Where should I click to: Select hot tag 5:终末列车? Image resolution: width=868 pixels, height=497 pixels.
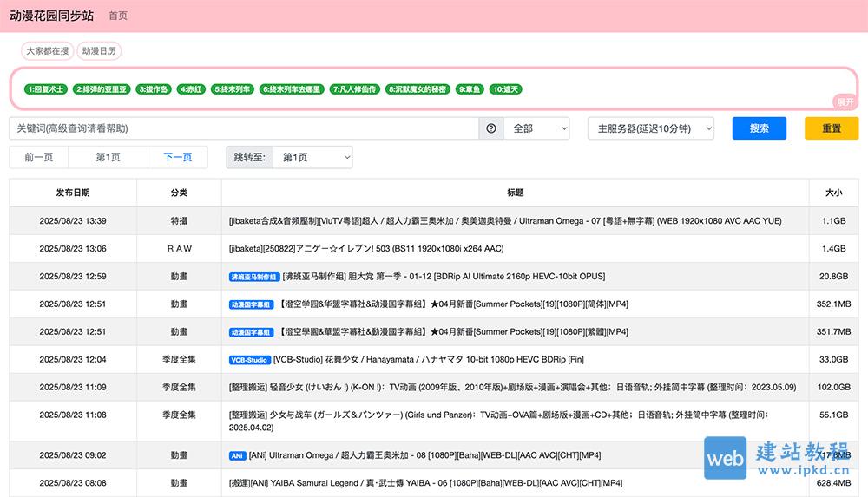point(233,89)
